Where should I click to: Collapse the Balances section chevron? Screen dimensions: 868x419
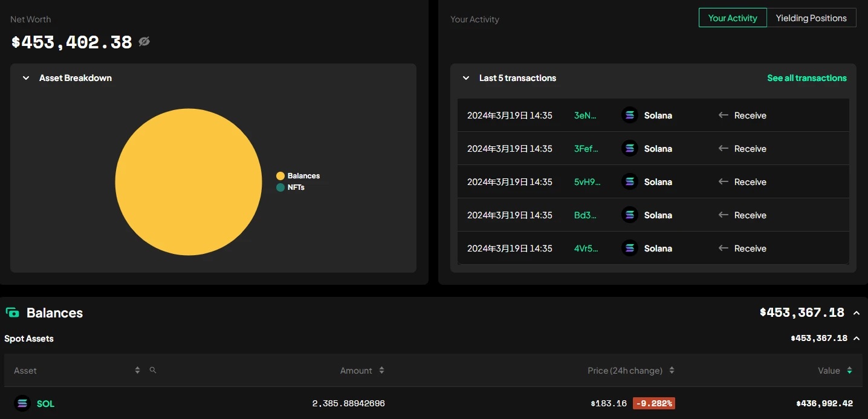point(857,313)
